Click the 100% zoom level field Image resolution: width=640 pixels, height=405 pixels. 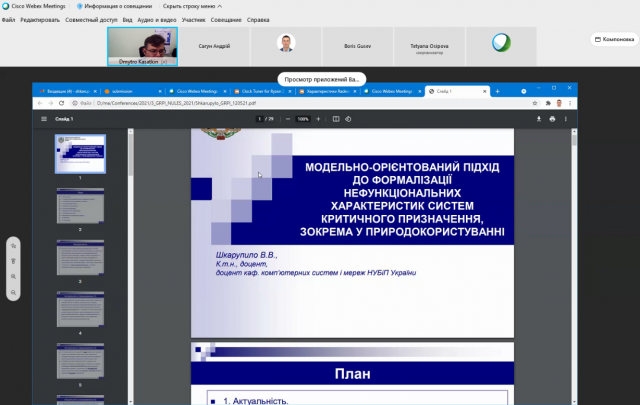303,119
